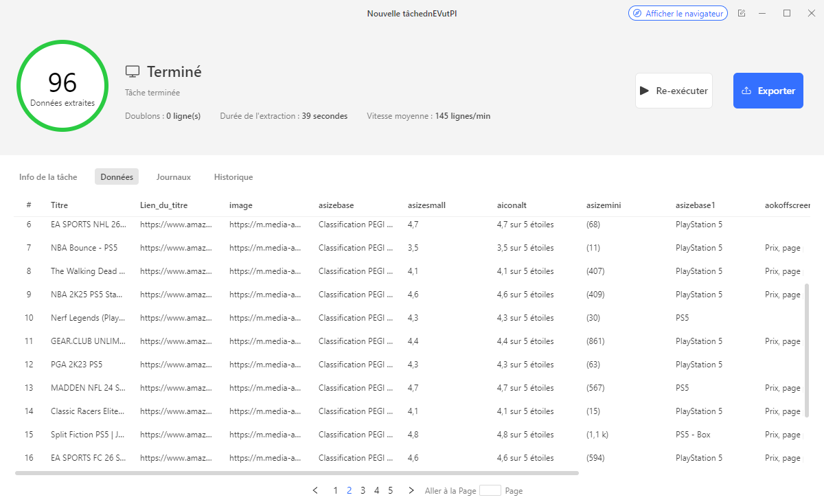
Task: Jump to page 3 in pagination
Action: point(363,490)
